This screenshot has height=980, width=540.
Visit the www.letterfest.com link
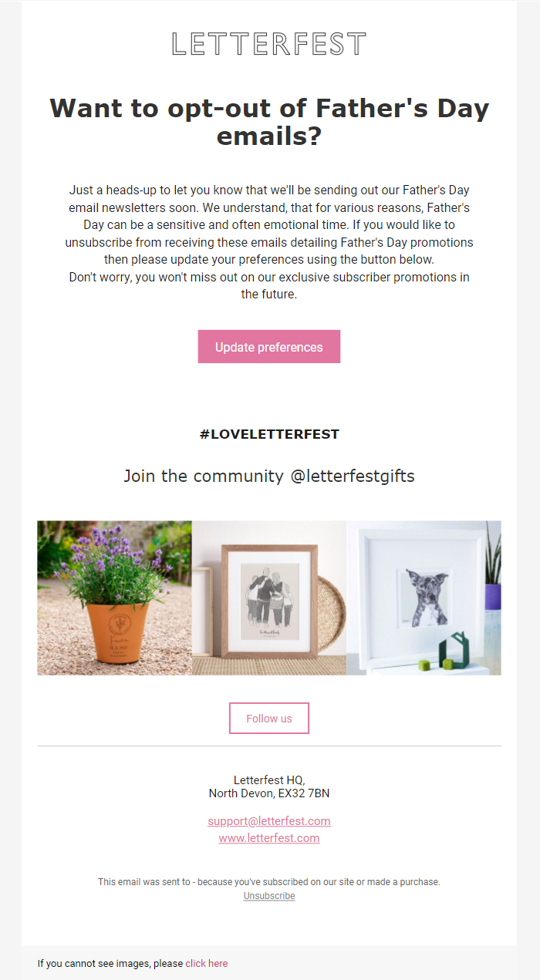click(269, 838)
